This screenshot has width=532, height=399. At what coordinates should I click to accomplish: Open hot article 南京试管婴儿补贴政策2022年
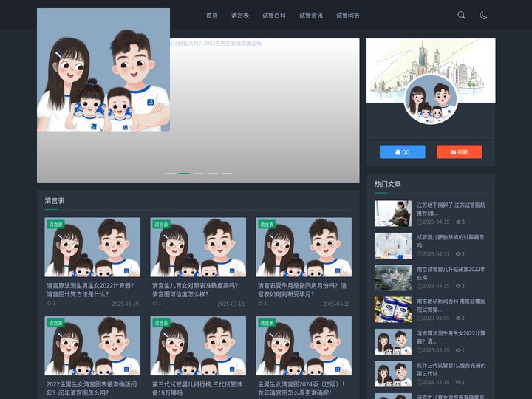pyautogui.click(x=451, y=273)
